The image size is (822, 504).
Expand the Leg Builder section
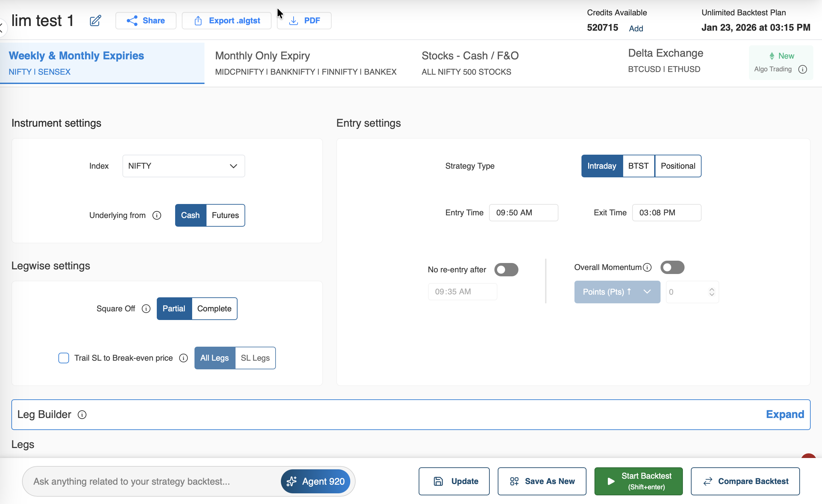coord(785,414)
